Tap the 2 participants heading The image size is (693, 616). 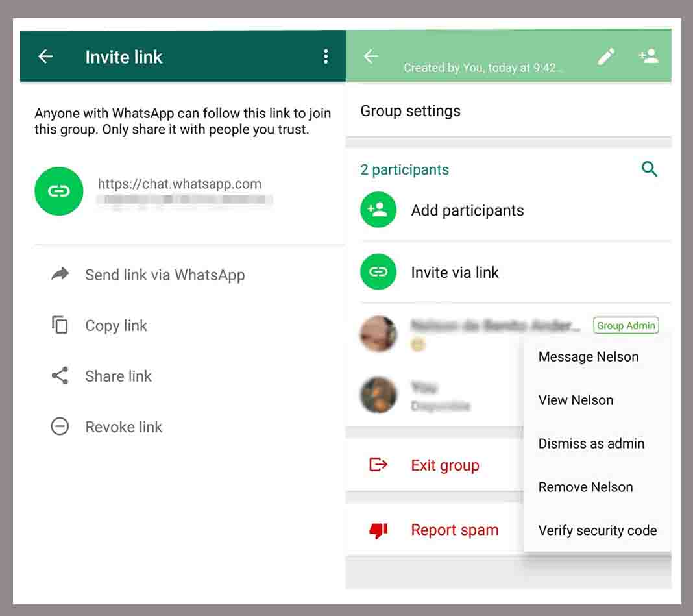click(x=404, y=169)
